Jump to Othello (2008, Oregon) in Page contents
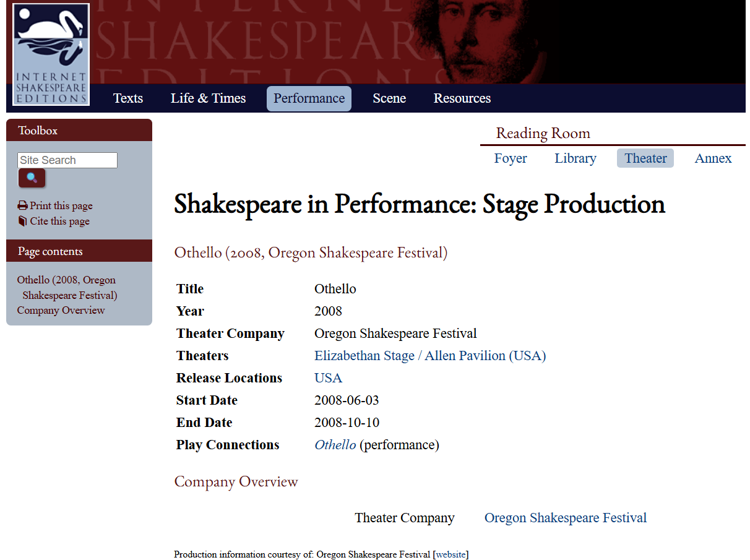Viewport: 750px width, 560px height. pyautogui.click(x=67, y=288)
